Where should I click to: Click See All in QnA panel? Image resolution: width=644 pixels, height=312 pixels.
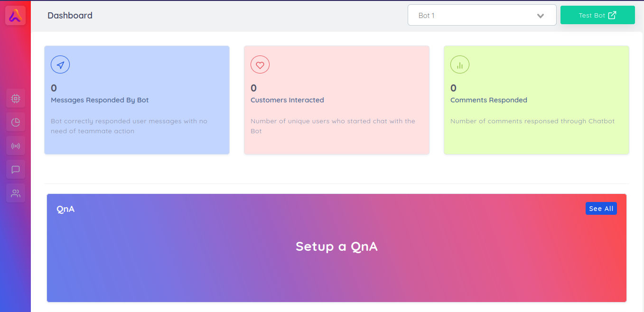point(601,209)
